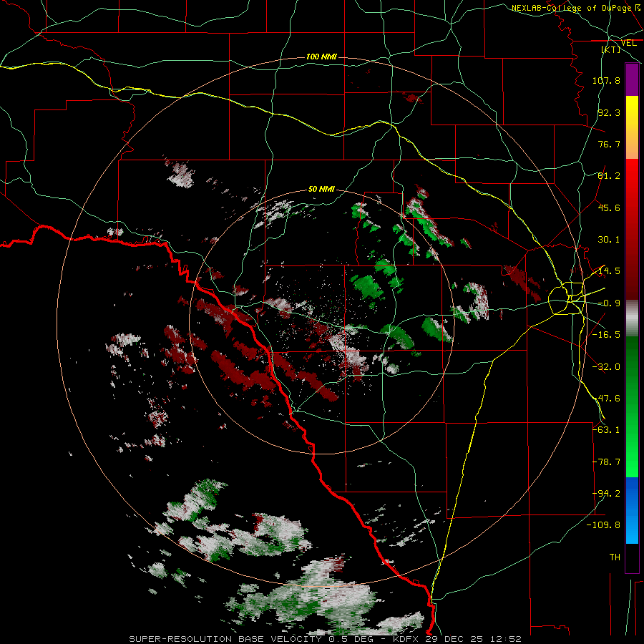
Task: Click the VEL legend title
Action: click(628, 43)
